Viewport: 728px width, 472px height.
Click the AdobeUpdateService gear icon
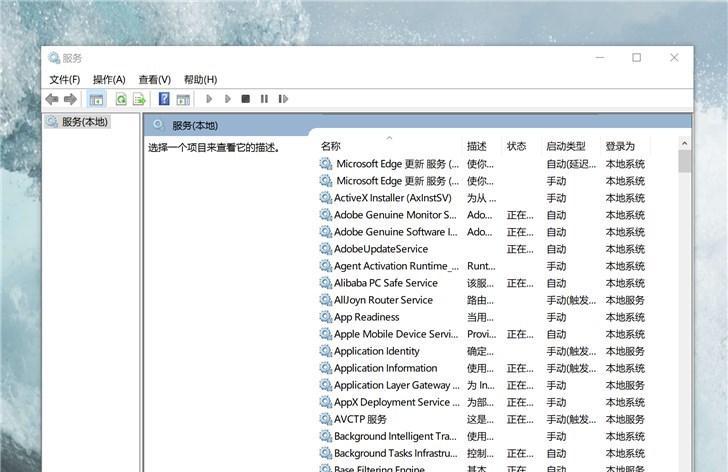point(325,249)
